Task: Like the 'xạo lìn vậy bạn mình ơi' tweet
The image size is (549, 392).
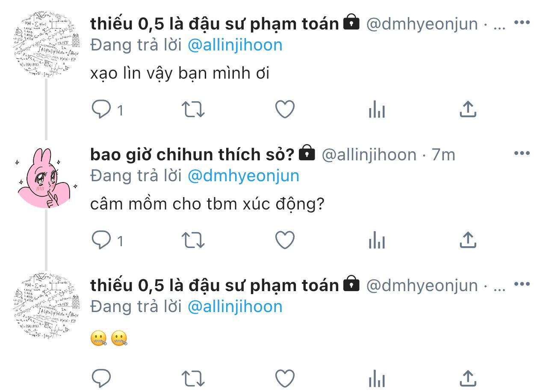Action: point(285,109)
